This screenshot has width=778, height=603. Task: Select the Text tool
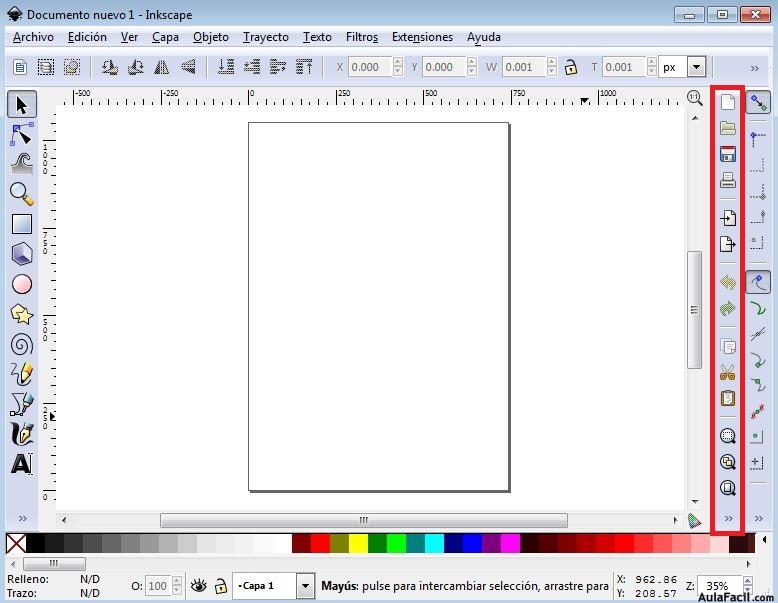(x=22, y=464)
